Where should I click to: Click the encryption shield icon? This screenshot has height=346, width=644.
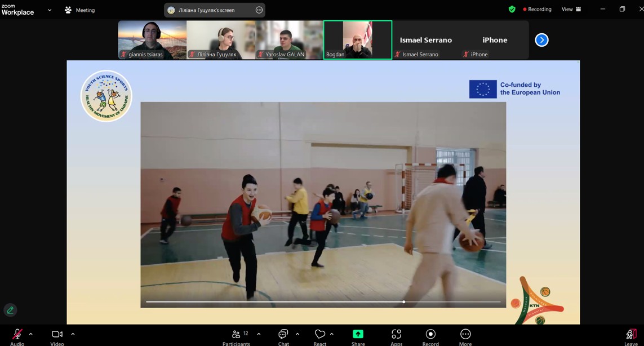coord(512,9)
